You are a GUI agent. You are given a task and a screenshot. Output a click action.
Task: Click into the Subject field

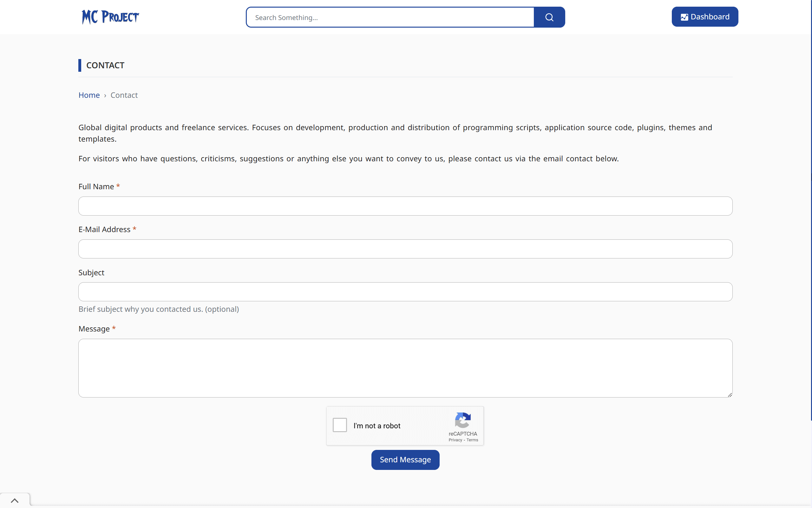405,292
